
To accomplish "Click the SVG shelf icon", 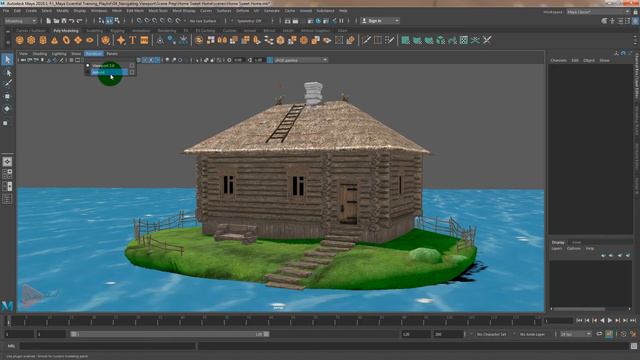I will point(144,40).
